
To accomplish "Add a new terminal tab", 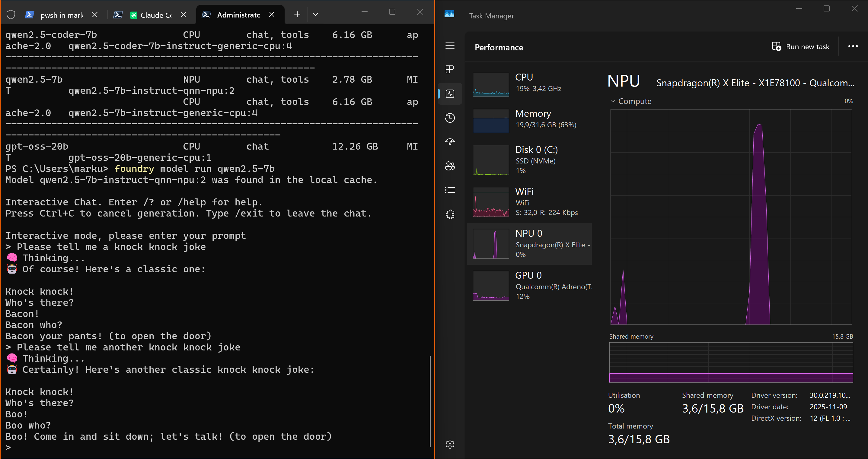I will click(x=297, y=14).
